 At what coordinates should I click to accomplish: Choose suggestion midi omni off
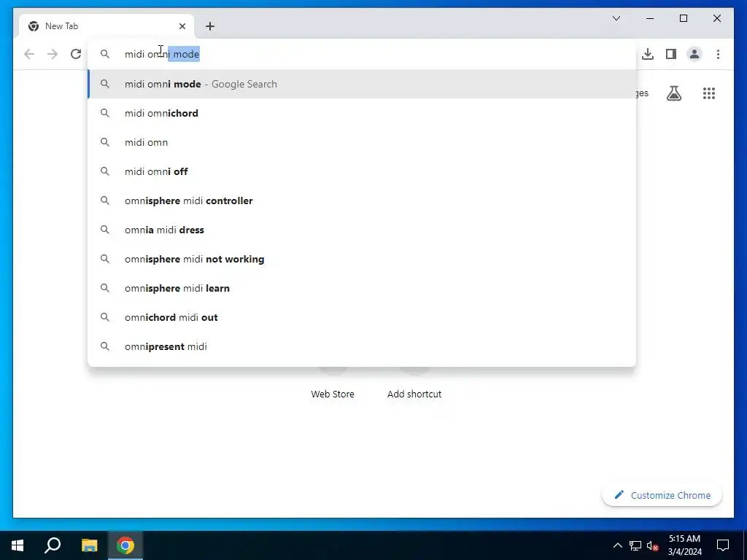362,171
